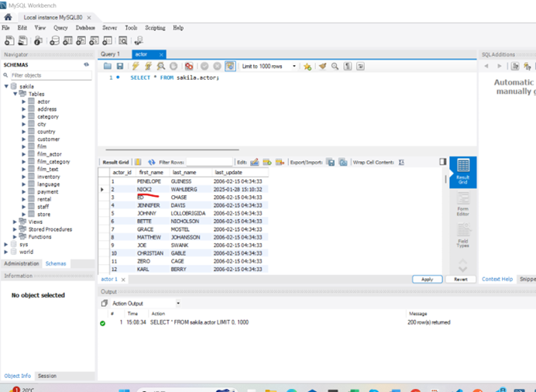Viewport: 536px width, 392px height.
Task: Open the home screen tab icon
Action: click(x=8, y=17)
